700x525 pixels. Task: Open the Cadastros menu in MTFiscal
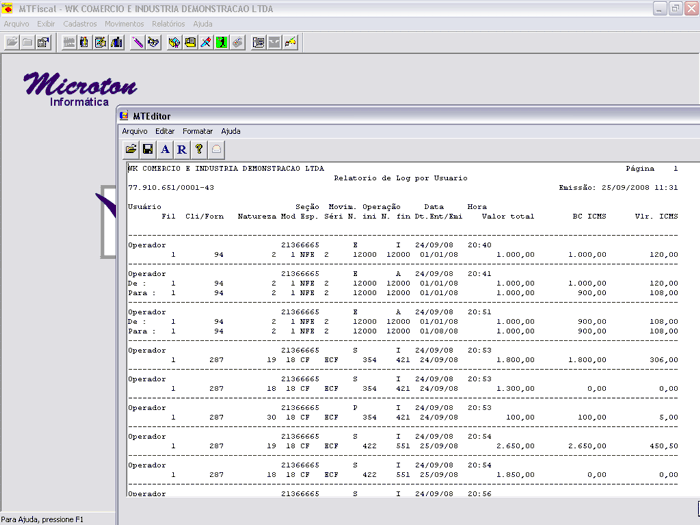[80, 23]
